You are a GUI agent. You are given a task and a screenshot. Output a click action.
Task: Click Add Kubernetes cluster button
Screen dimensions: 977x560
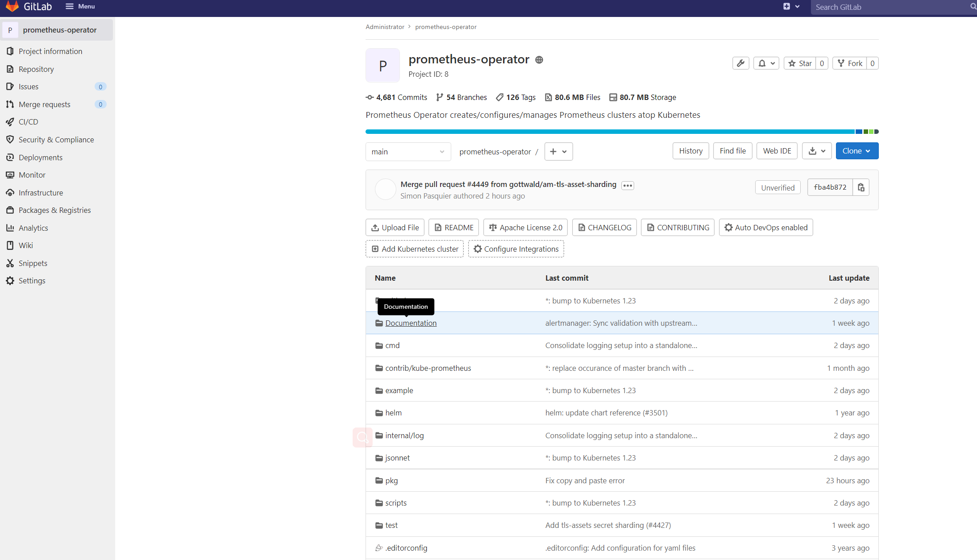pyautogui.click(x=415, y=249)
